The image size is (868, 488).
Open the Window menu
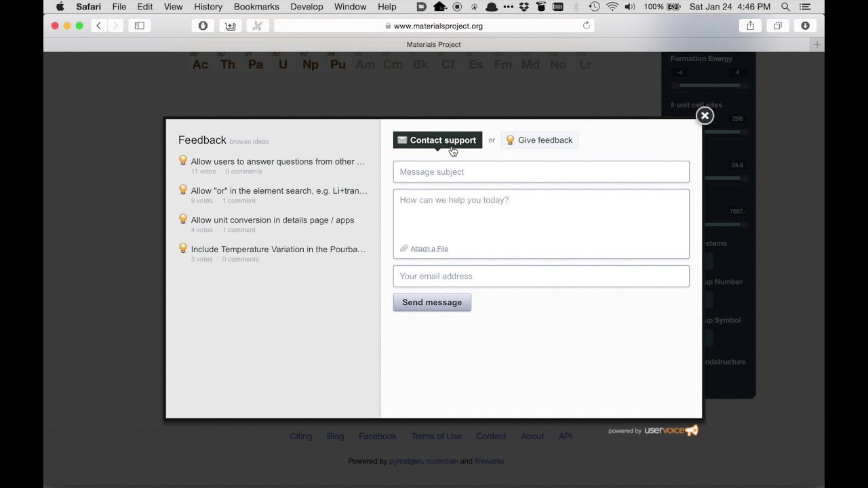pos(351,7)
